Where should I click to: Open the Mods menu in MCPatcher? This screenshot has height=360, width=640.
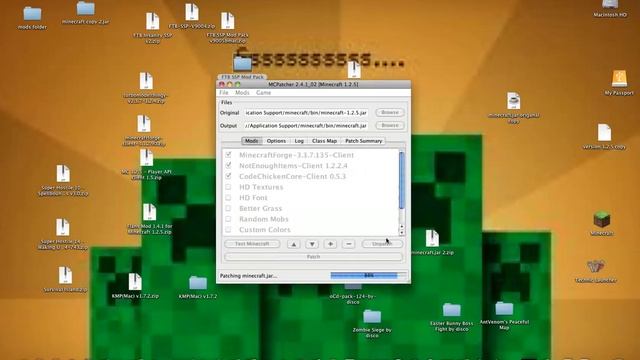242,93
